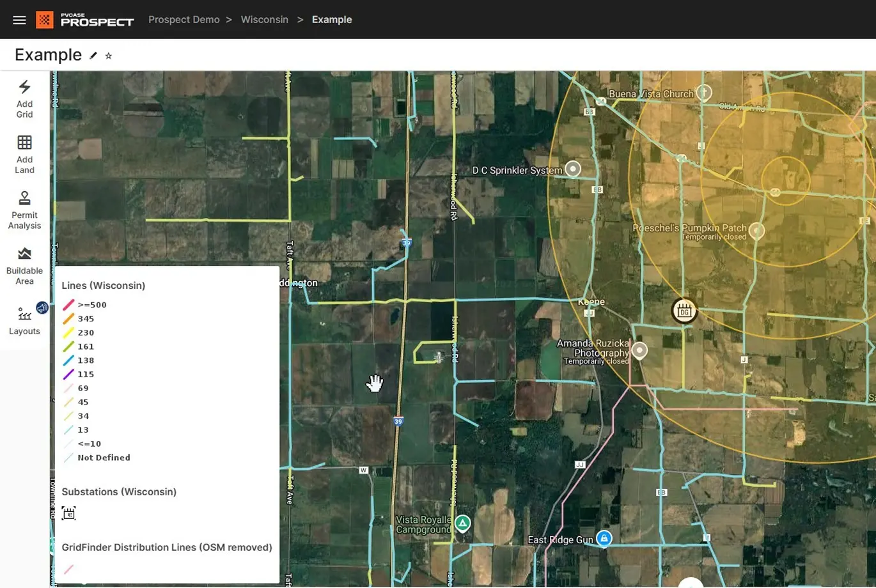
Task: Click the DG marker on the map
Action: 684,311
